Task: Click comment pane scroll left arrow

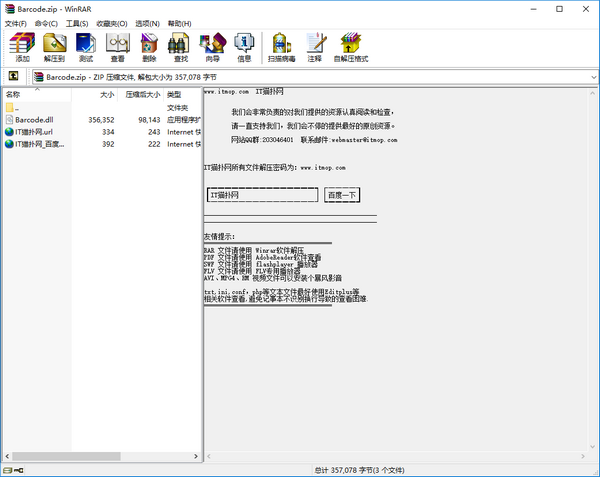Action: click(x=209, y=456)
